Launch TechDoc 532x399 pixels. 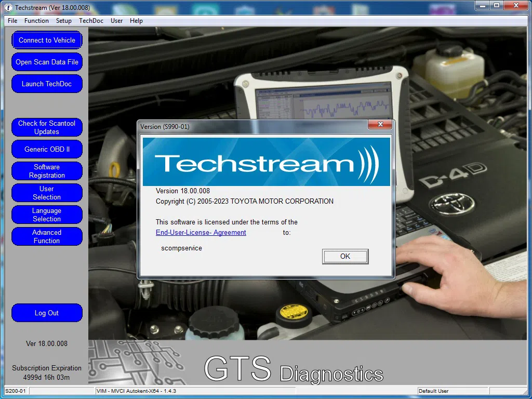[47, 84]
